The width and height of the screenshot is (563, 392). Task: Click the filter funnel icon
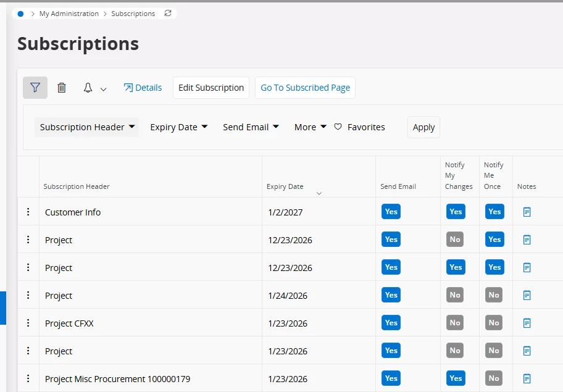click(35, 88)
